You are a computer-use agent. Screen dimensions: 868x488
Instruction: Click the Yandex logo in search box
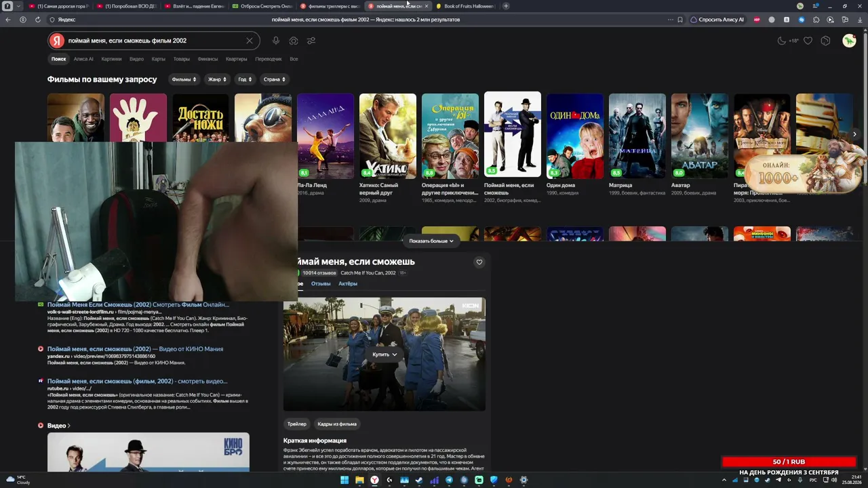(58, 41)
